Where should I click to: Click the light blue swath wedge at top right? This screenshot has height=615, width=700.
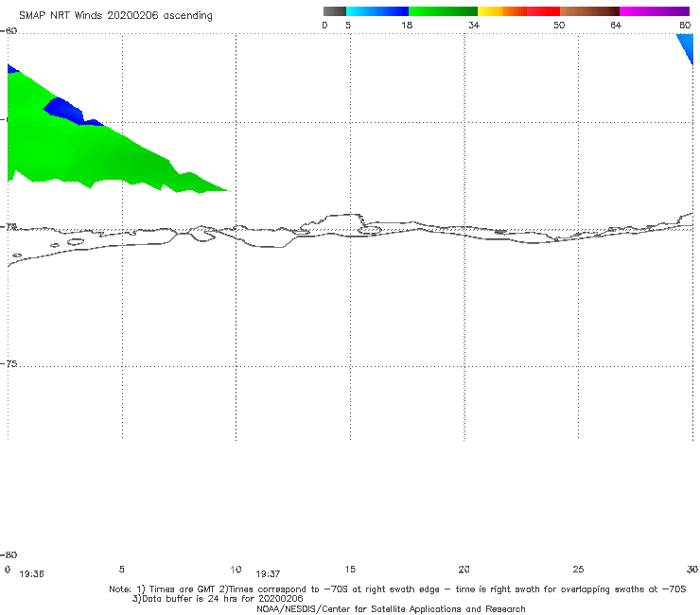[x=688, y=45]
